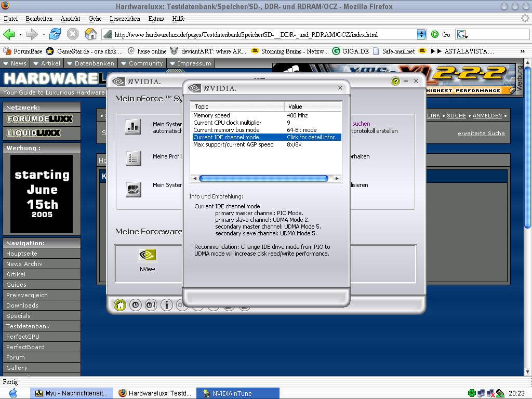Click the clock-with-sliders icon in nTune toolbar
The image size is (532, 399).
151,305
